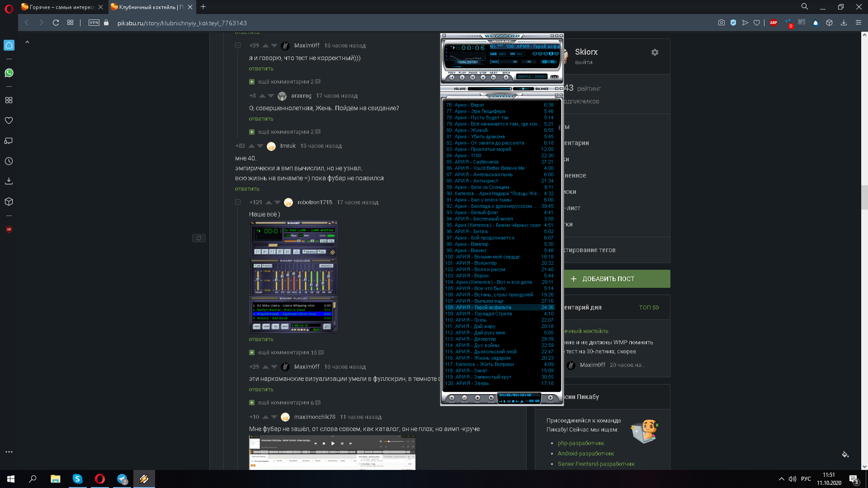
Task: Toggle Repeat mode in Winamp
Action: coord(540,77)
